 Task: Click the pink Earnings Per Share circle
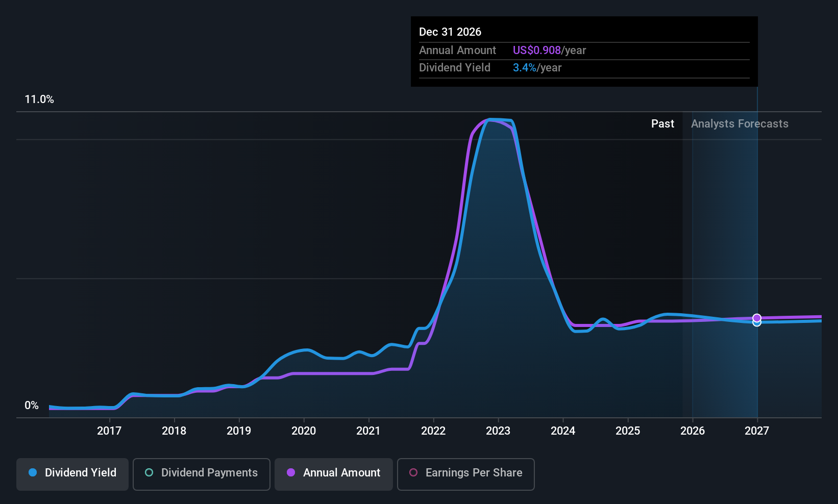[413, 472]
